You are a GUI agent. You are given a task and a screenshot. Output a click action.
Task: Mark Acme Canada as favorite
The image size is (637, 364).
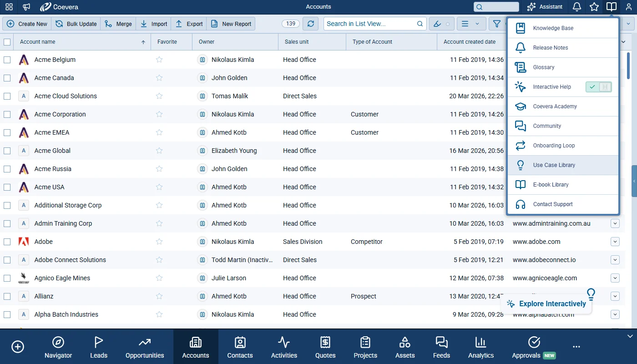159,78
